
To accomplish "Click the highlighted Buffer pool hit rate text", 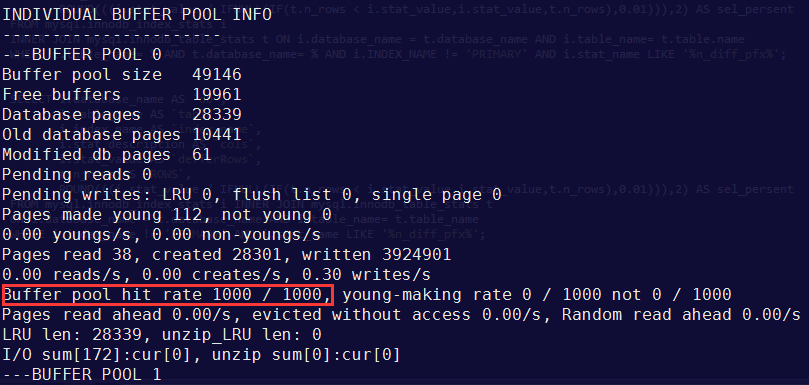I will click(x=167, y=295).
